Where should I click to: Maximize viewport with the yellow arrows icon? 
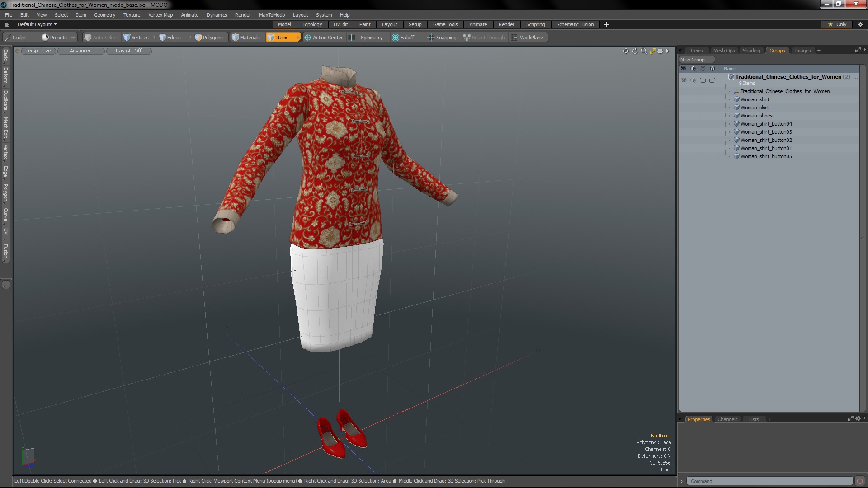(x=652, y=51)
